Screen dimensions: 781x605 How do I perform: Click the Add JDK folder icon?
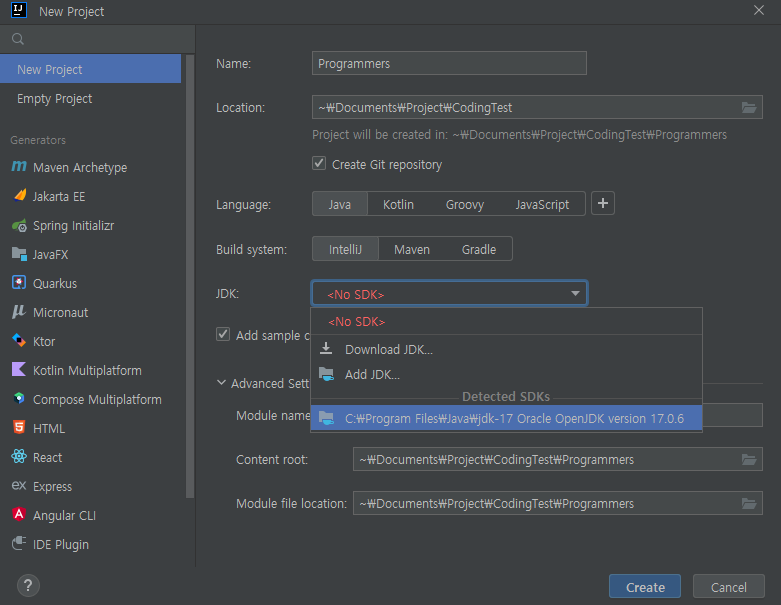pos(326,374)
